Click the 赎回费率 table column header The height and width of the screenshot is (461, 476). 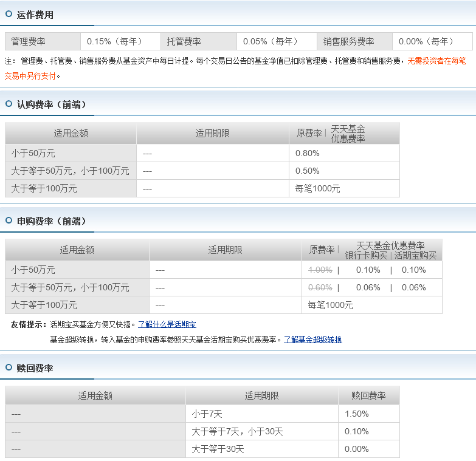[369, 395]
